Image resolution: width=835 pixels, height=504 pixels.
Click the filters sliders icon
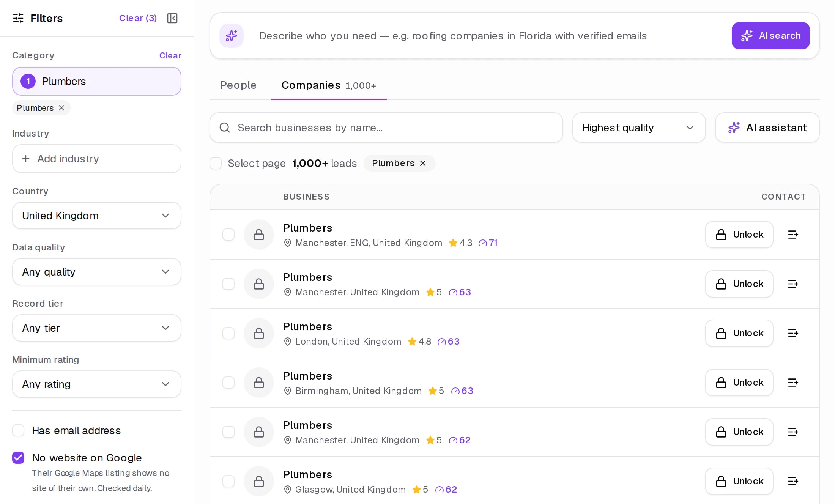coord(18,18)
